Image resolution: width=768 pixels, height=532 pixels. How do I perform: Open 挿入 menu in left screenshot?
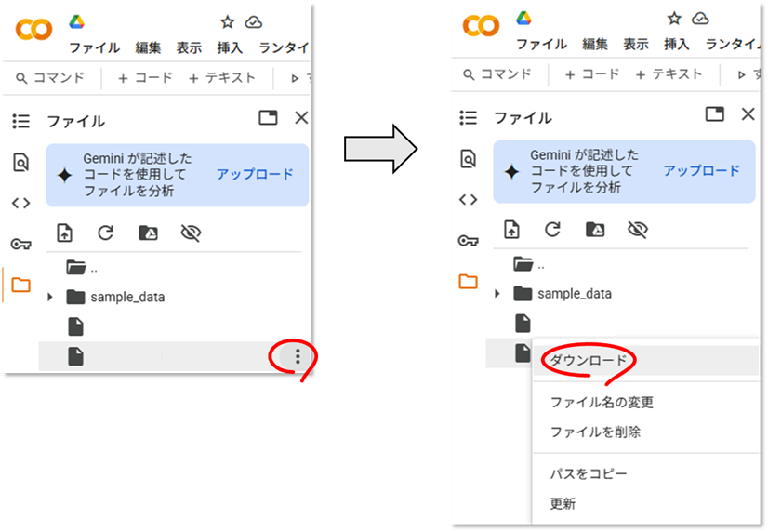[230, 48]
